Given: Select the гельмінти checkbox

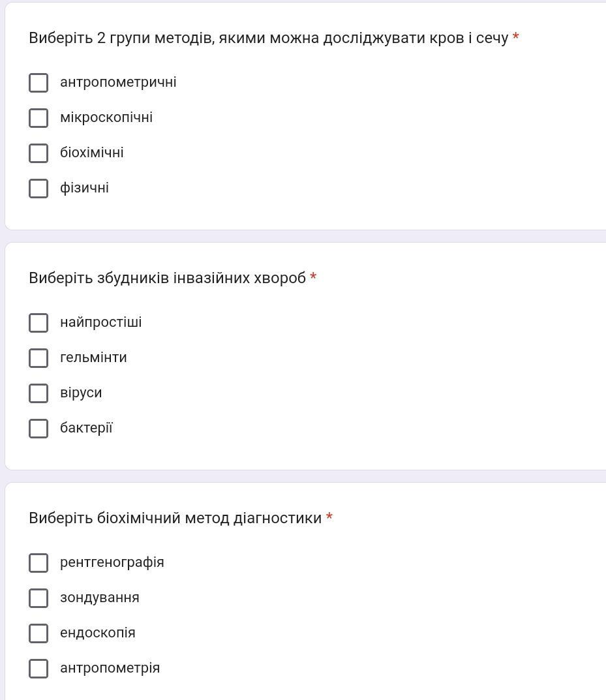Looking at the screenshot, I should (x=38, y=358).
